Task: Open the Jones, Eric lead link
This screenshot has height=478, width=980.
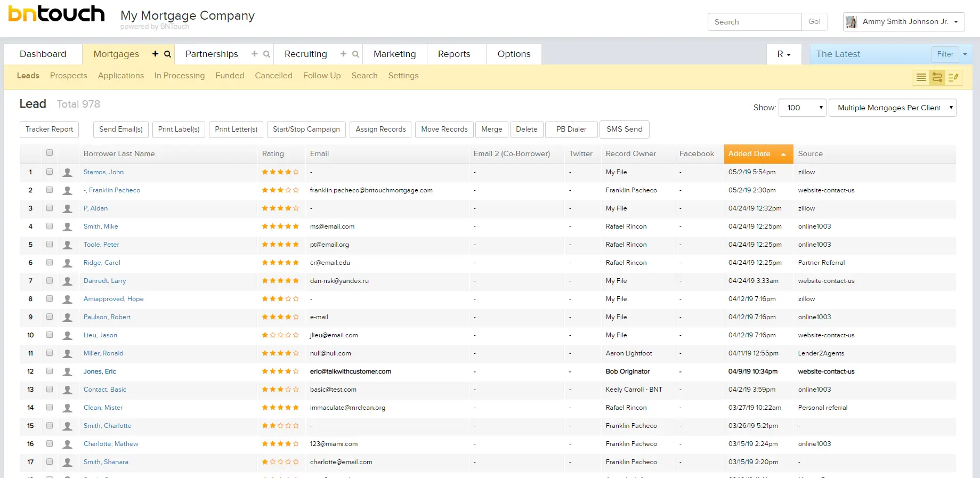Action: pyautogui.click(x=100, y=371)
